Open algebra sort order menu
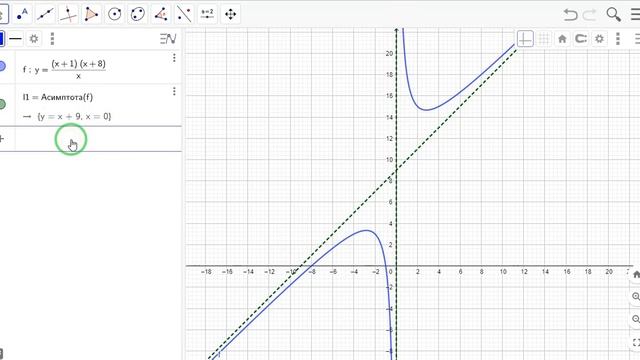This screenshot has height=360, width=640. [168, 39]
